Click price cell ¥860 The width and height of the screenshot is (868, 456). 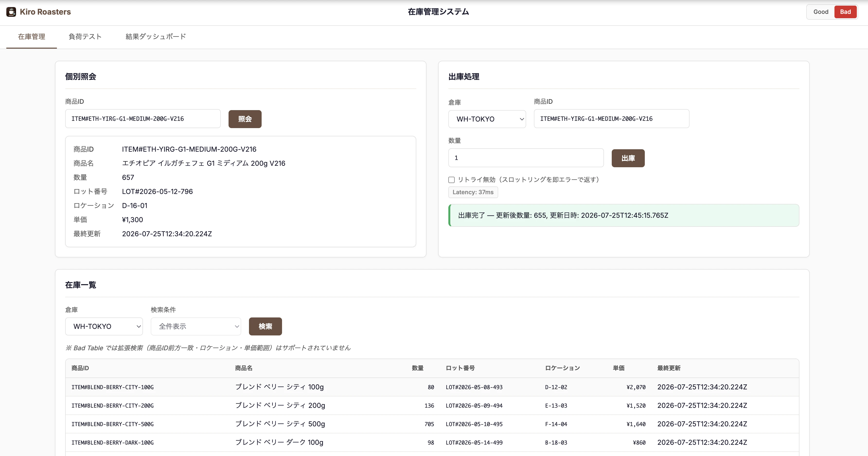pos(639,443)
